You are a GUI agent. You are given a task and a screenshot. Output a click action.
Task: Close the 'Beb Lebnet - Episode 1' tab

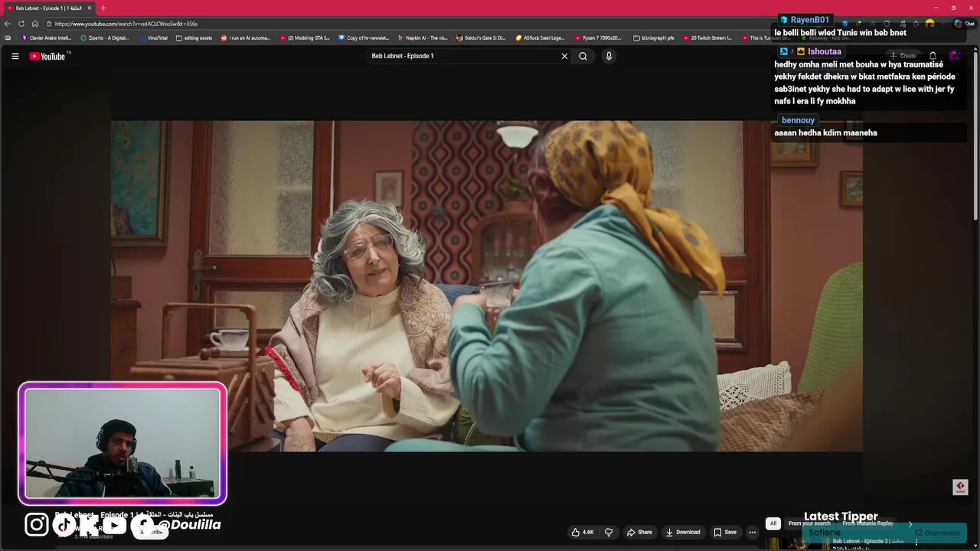pos(90,8)
